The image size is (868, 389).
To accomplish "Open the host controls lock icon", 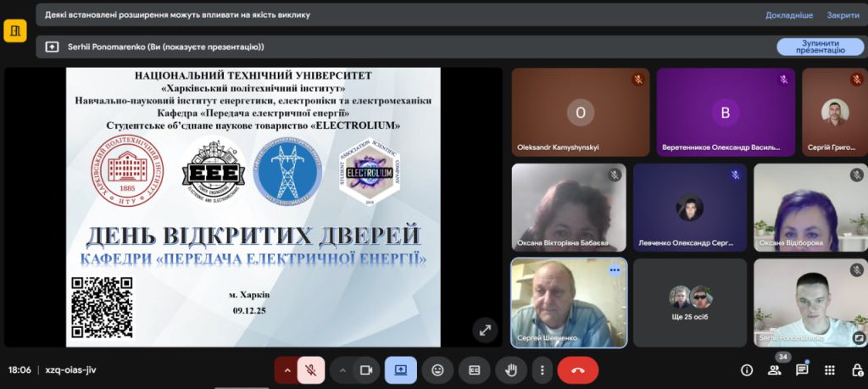I will [856, 370].
